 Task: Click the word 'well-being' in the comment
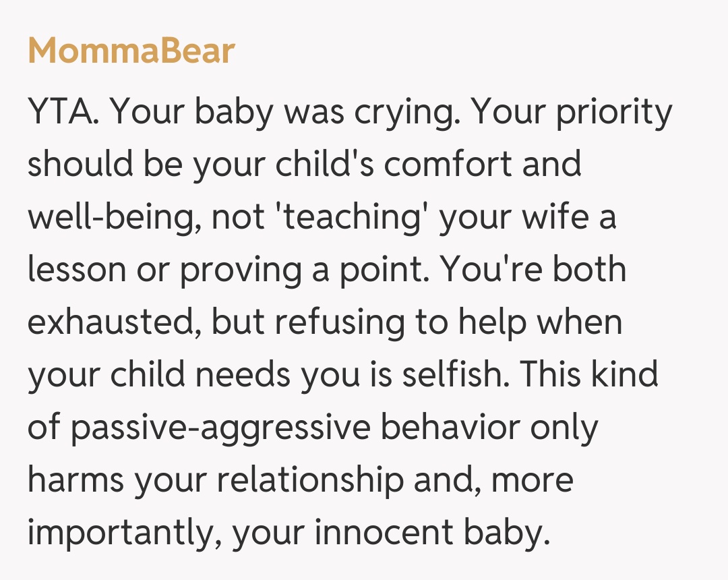pos(111,217)
